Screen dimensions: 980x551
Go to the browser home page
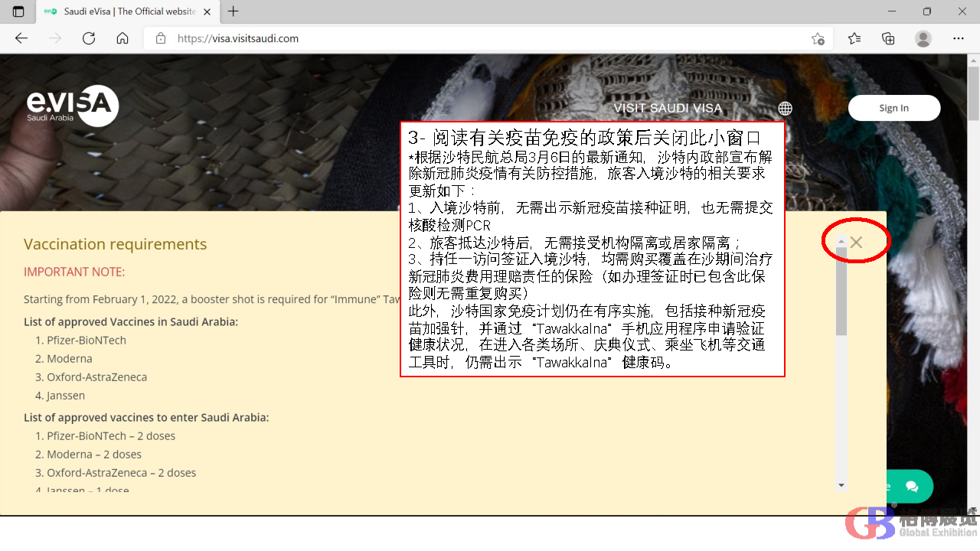[x=122, y=38]
